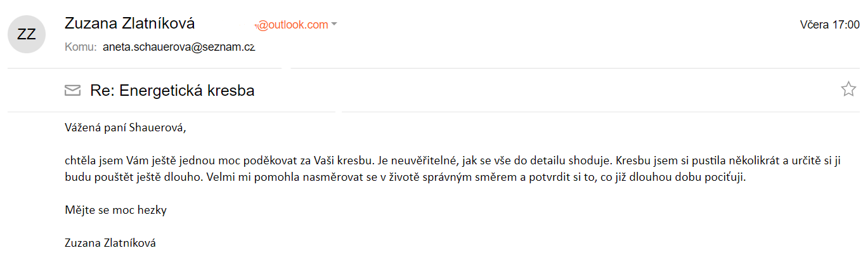
Task: Click the words dlouhou dobu pociťuji
Action: (x=690, y=177)
